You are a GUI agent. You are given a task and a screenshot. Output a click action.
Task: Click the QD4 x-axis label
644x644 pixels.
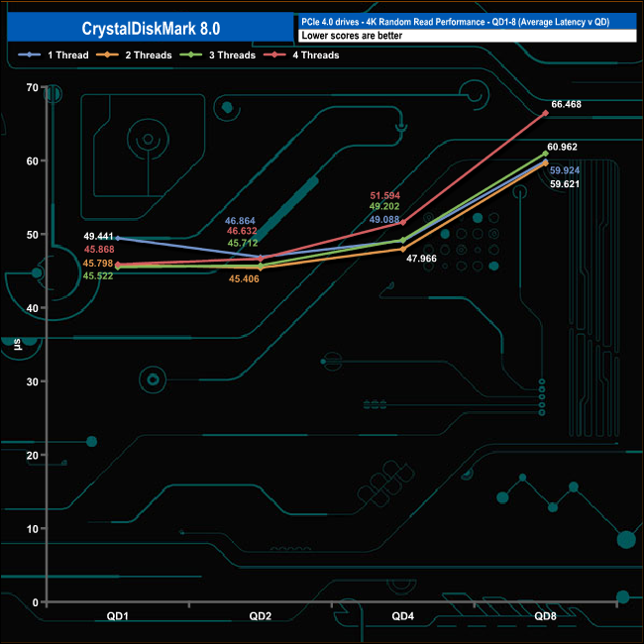tap(402, 616)
